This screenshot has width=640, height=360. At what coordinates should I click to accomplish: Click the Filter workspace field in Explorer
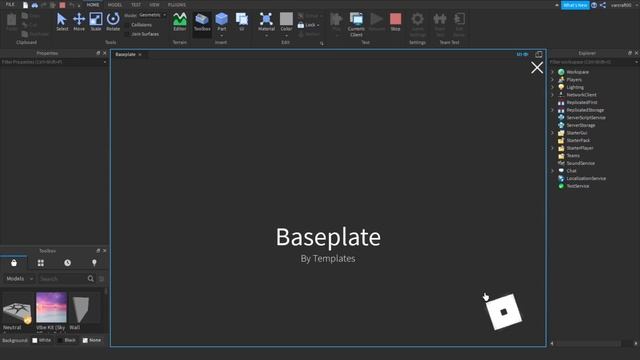pyautogui.click(x=593, y=62)
